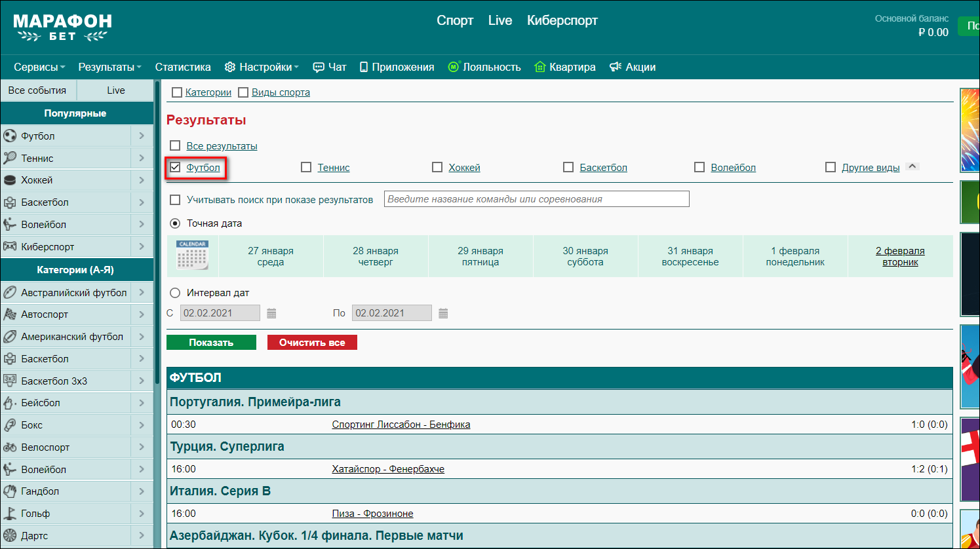This screenshot has height=549, width=980.
Task: Check the Теннис results checkbox
Action: tap(306, 167)
